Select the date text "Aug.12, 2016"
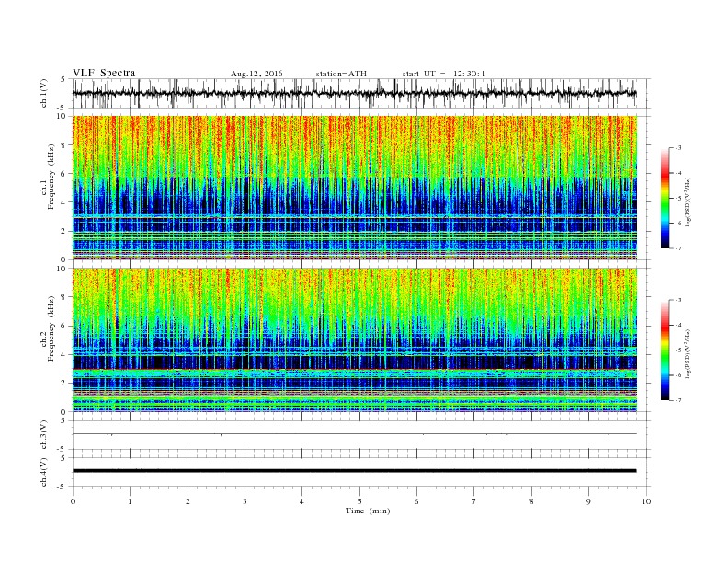This screenshot has width=728, height=563. pyautogui.click(x=256, y=74)
